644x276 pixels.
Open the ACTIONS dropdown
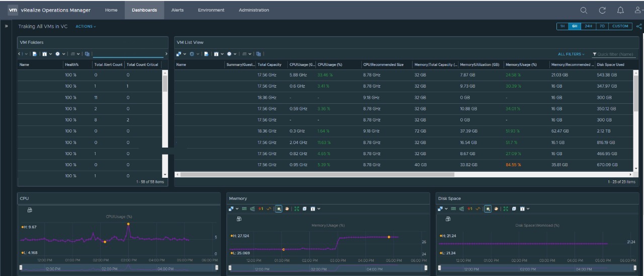click(x=86, y=26)
